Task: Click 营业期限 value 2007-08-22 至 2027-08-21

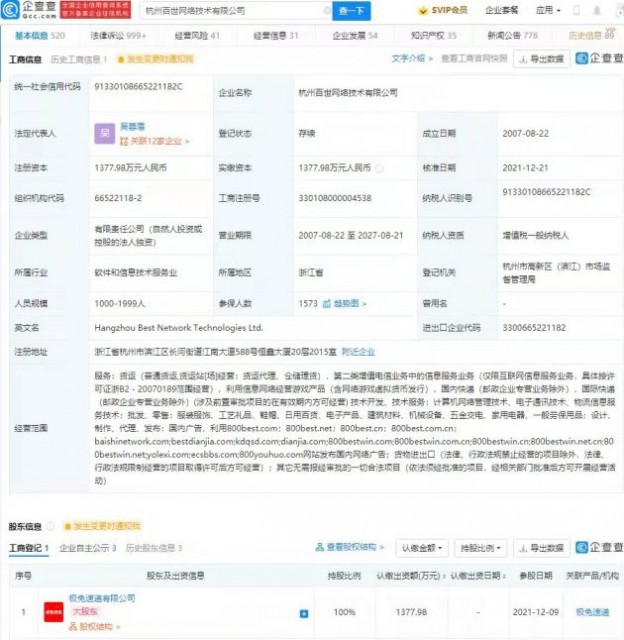Action: (x=351, y=236)
